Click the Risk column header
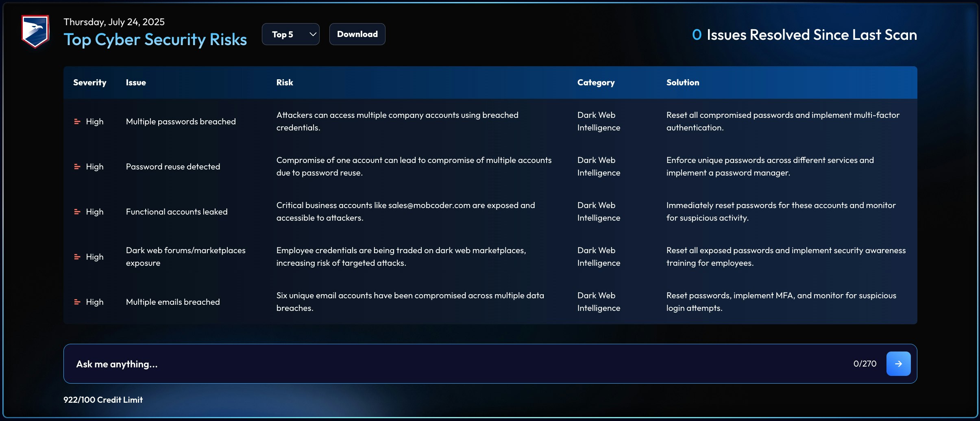This screenshot has width=980, height=421. [285, 82]
